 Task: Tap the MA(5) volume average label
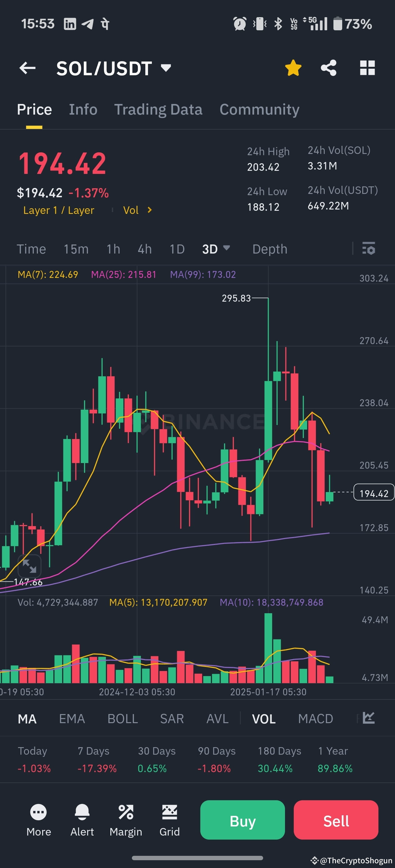[x=158, y=603]
